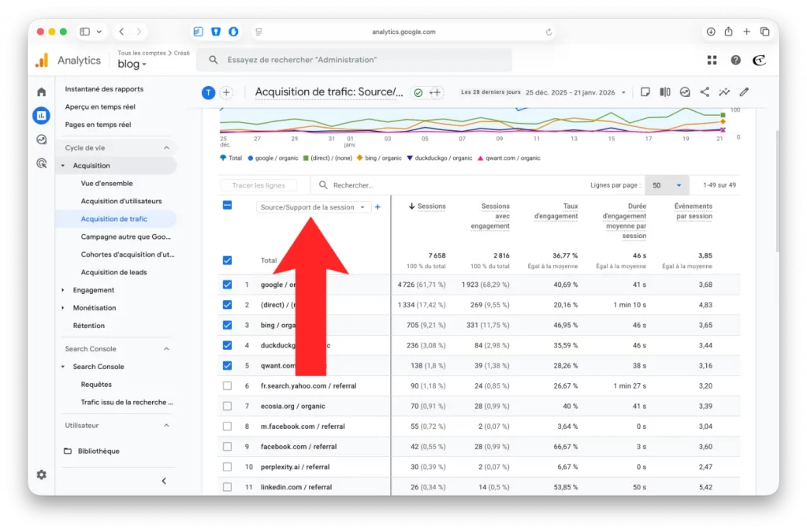This screenshot has height=532, width=807.
Task: Open the Advertising icon in left rail
Action: tap(41, 163)
